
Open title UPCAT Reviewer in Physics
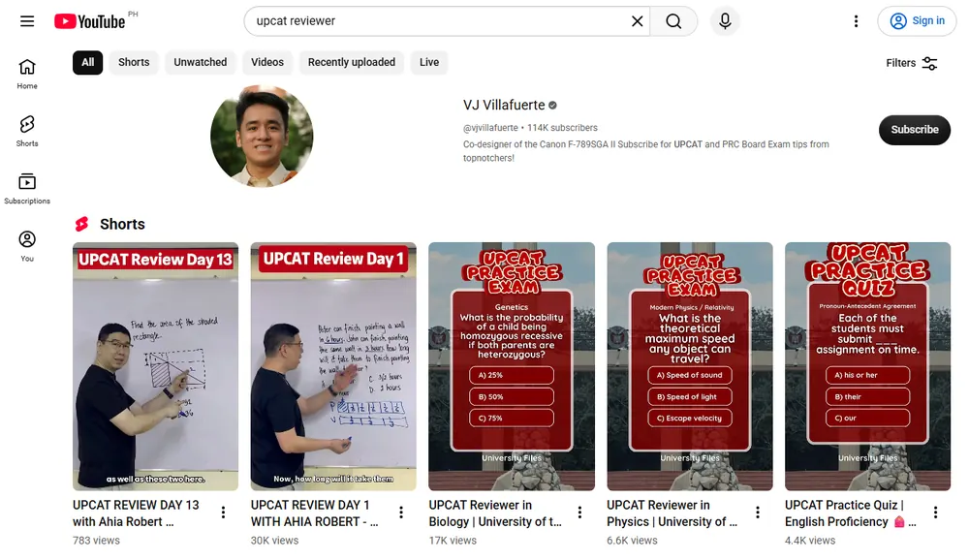point(672,513)
